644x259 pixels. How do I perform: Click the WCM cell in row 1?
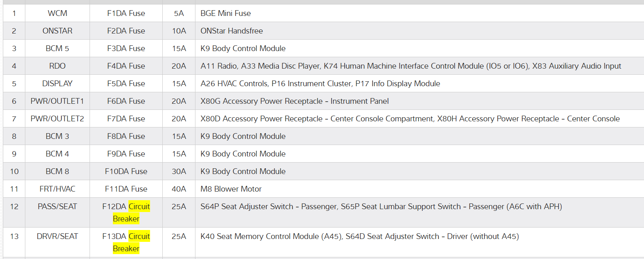coord(57,13)
